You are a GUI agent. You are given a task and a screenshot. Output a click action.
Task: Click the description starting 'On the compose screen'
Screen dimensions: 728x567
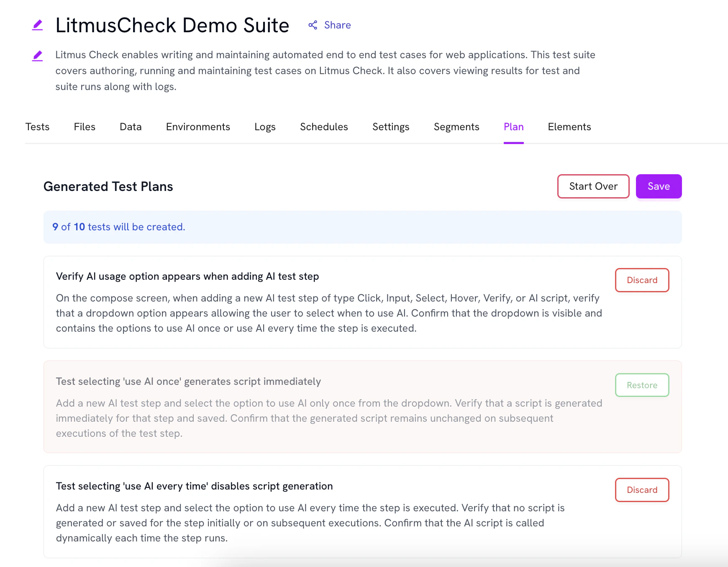(329, 313)
